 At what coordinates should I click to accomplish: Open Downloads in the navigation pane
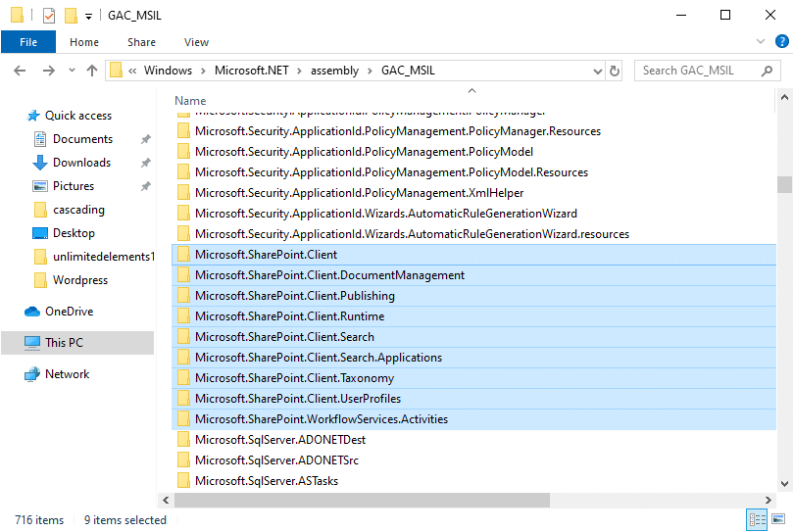pyautogui.click(x=81, y=163)
